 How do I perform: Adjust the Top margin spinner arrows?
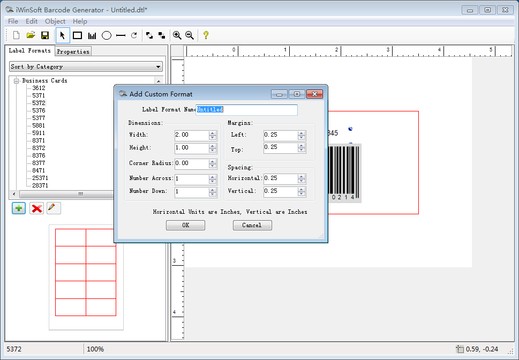301,147
